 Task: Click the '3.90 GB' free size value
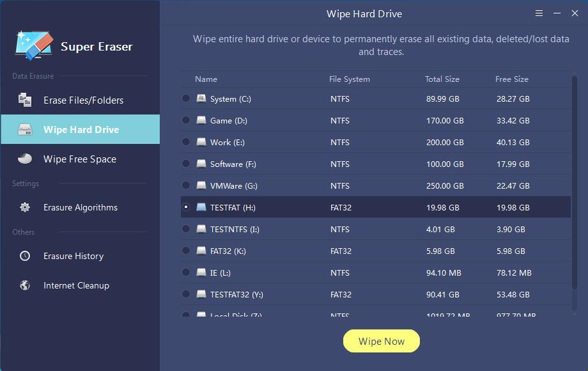511,229
